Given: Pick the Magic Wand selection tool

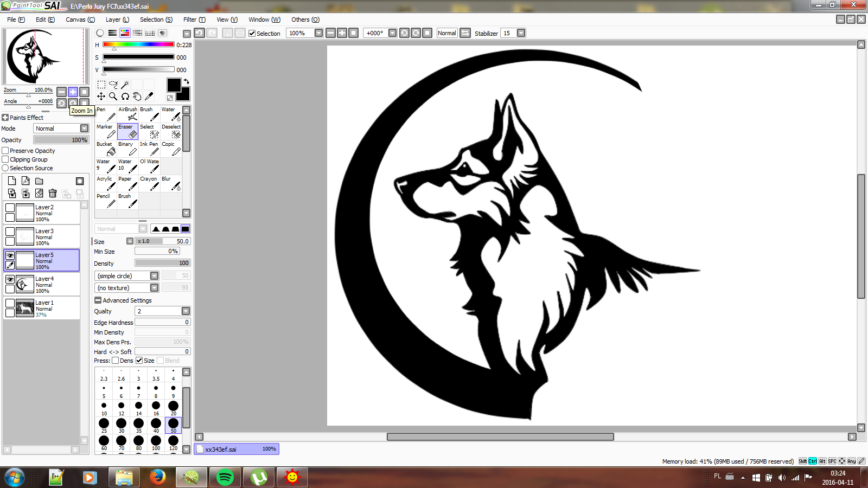Looking at the screenshot, I should [125, 85].
